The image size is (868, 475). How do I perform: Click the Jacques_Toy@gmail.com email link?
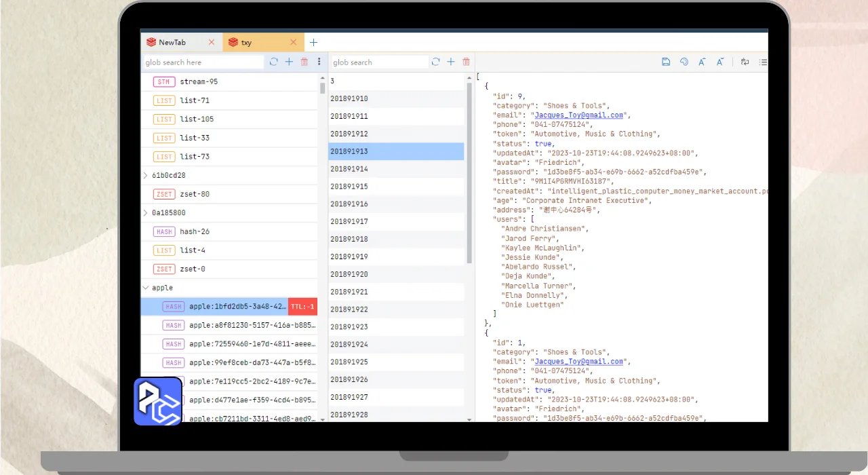point(578,115)
